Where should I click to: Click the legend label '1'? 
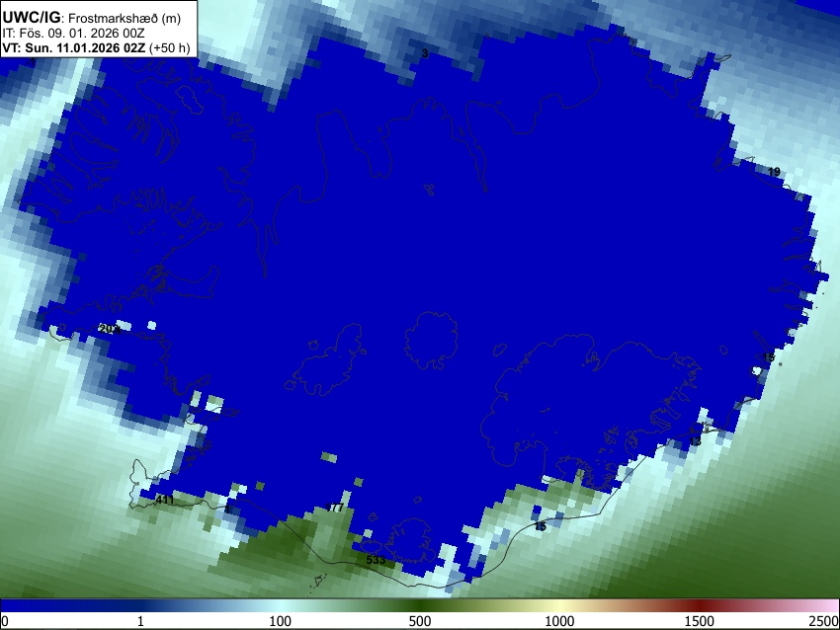click(140, 621)
